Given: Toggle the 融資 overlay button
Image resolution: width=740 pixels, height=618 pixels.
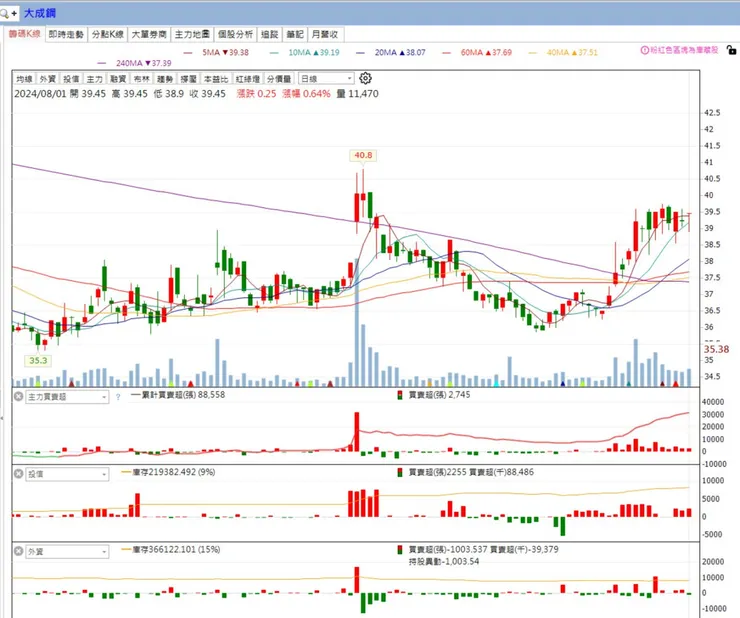Looking at the screenshot, I should click(x=118, y=79).
